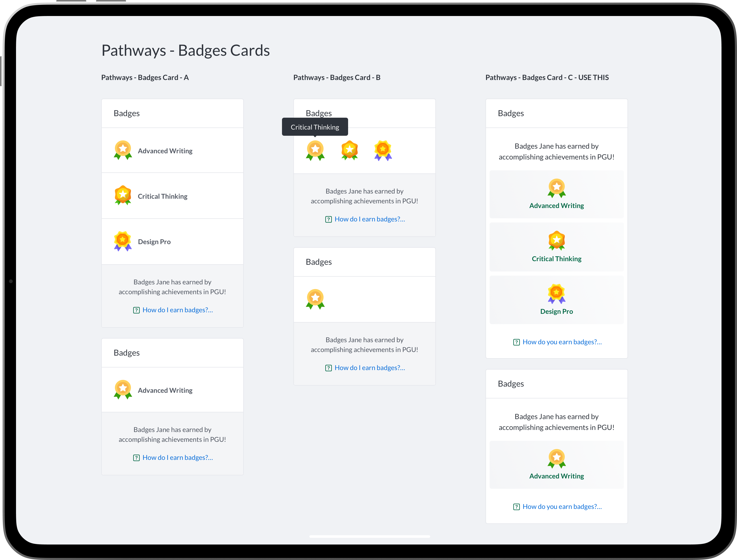Open 'How do you earn badges?' in bottom Card C

pyautogui.click(x=562, y=507)
